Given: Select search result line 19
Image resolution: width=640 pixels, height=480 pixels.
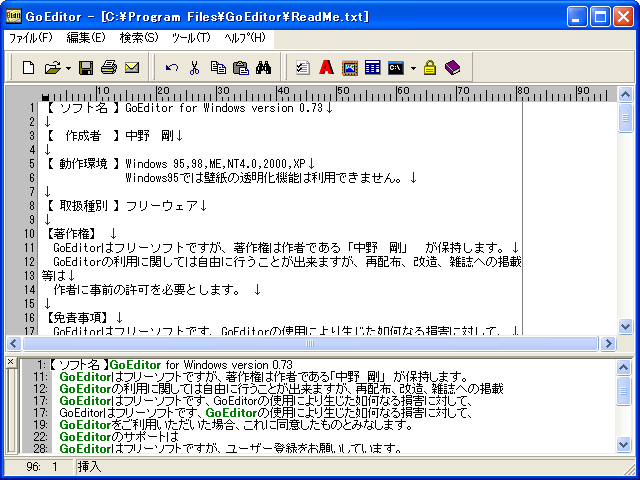Looking at the screenshot, I should pyautogui.click(x=236, y=425).
